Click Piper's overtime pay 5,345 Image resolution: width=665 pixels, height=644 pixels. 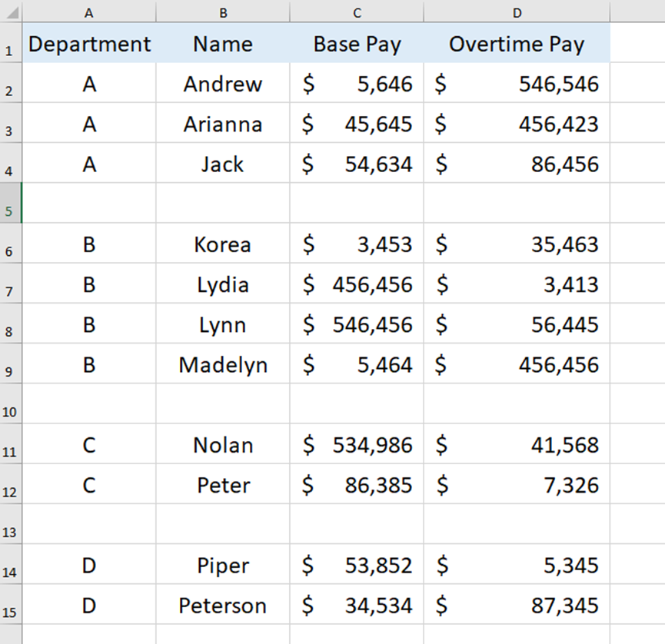(x=517, y=564)
